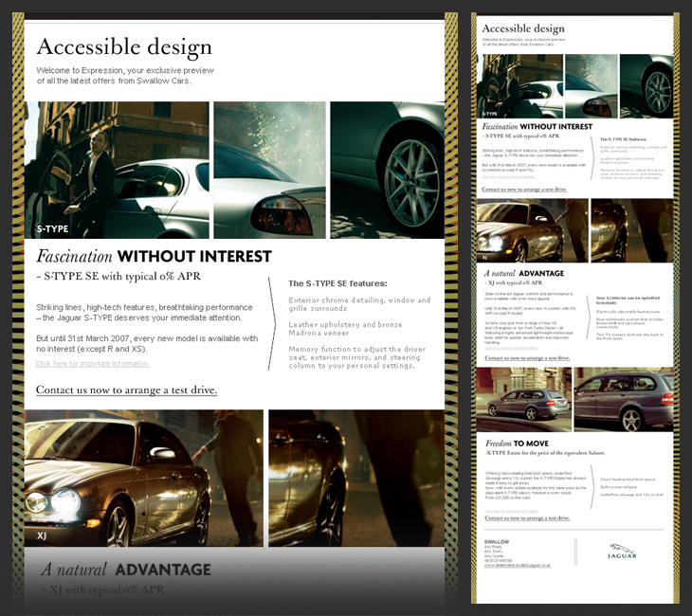Screen dimensions: 692x616
Task: Click 'The S-TYPE SE features:' heading in large view
Action: 337,282
